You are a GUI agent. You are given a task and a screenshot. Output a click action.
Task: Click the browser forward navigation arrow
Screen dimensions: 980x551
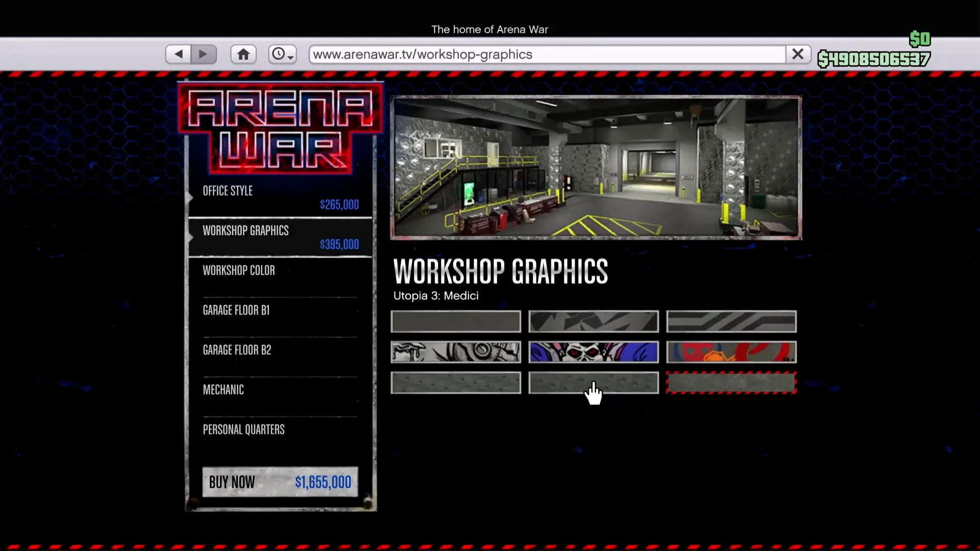coord(204,54)
